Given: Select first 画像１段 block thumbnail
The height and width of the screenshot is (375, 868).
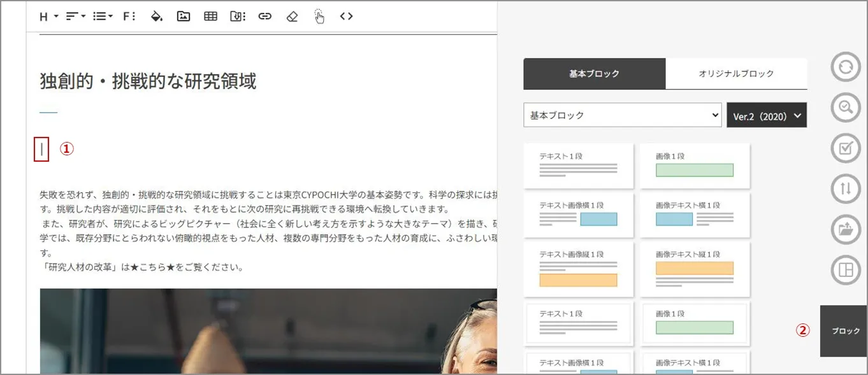Looking at the screenshot, I should pos(695,166).
